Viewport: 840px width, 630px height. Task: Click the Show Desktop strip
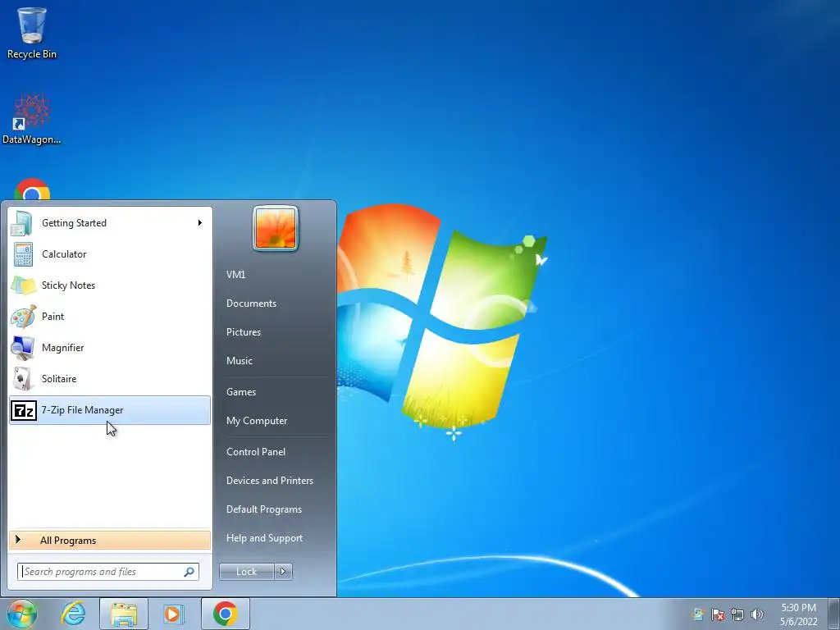tap(834, 614)
